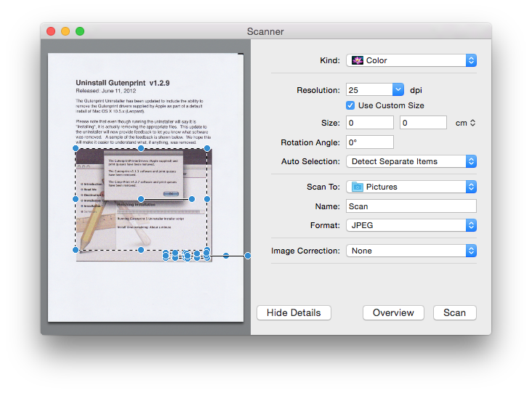Expand the Resolution combo box arrow
The image size is (532, 393).
(398, 90)
